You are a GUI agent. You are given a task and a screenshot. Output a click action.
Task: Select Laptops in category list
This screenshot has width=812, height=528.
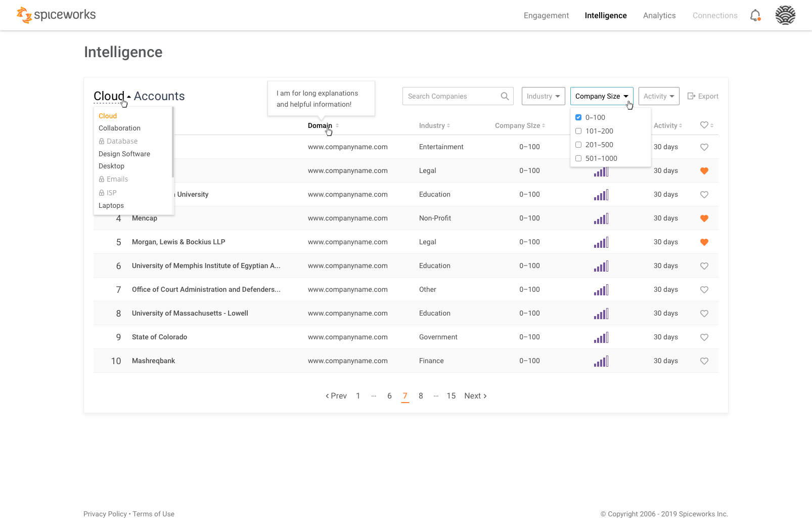tap(111, 205)
